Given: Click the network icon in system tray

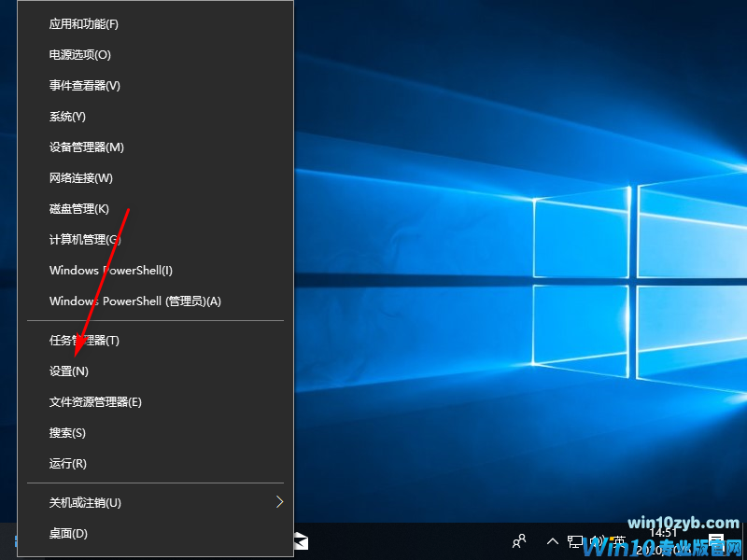Looking at the screenshot, I should click(x=575, y=541).
